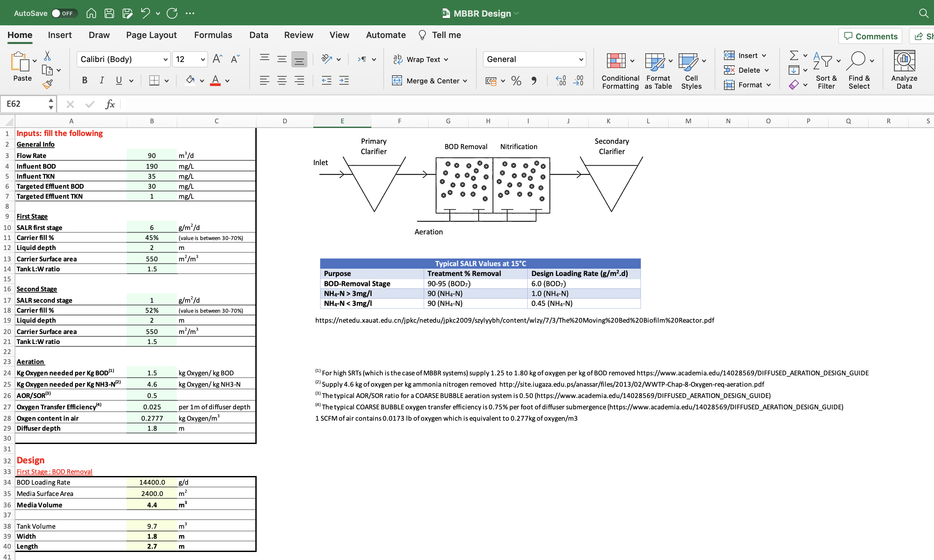This screenshot has height=560, width=934.
Task: Open Conditional Formatting
Action: [x=620, y=71]
